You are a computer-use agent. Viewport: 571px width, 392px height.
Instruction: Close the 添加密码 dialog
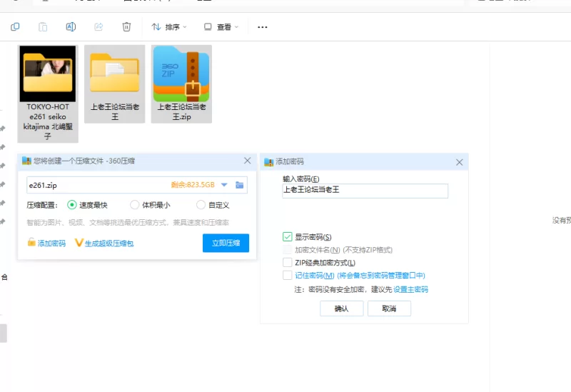459,162
